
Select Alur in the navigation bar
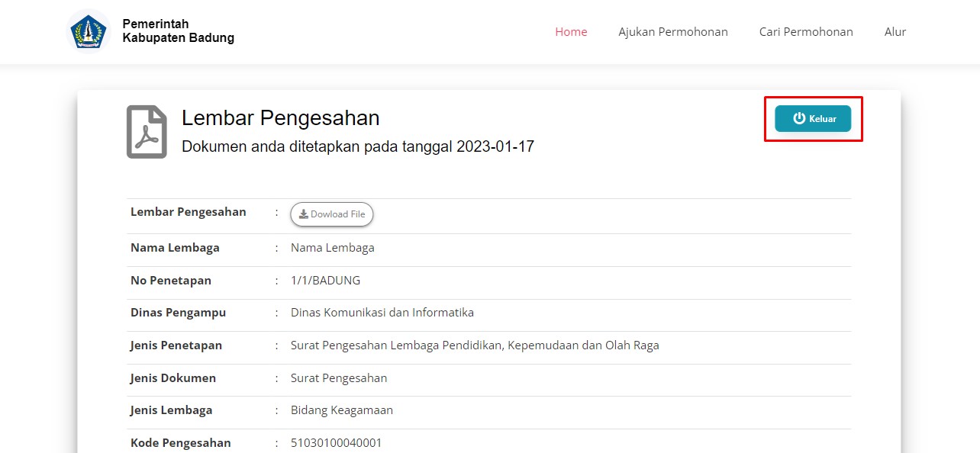pos(895,32)
